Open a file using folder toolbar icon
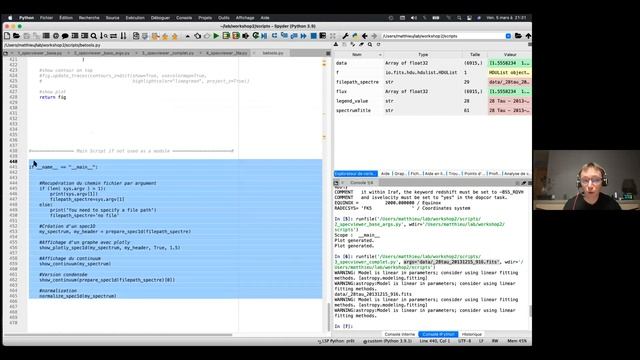Image resolution: width=640 pixels, height=360 pixels. click(x=17, y=36)
